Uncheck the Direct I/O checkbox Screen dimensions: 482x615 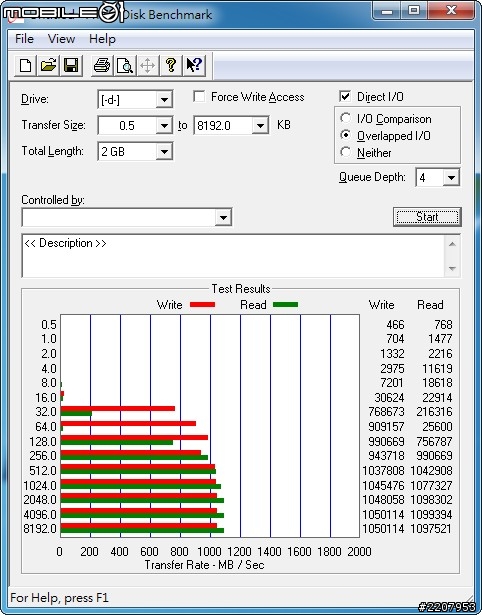click(x=345, y=96)
